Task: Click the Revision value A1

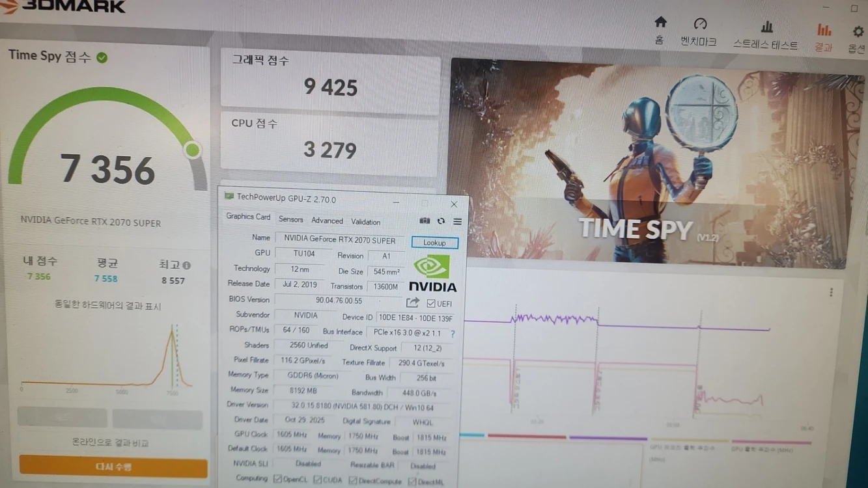Action: (x=386, y=256)
